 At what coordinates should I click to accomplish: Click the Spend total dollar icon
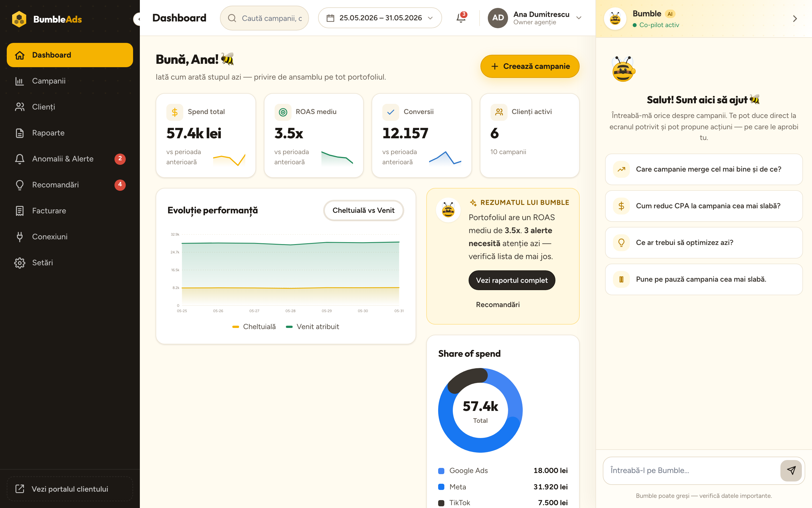point(175,112)
